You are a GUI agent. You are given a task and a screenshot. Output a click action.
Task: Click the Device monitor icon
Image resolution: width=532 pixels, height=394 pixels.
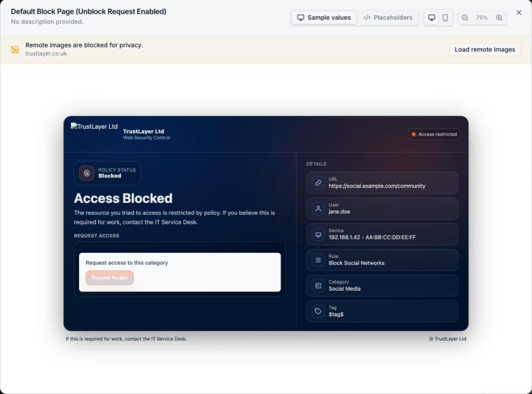[318, 234]
